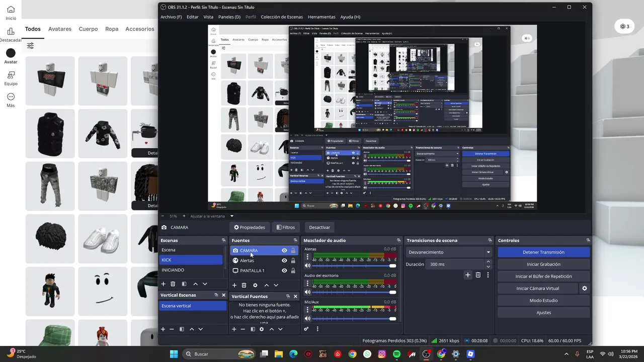Image resolution: width=644 pixels, height=362 pixels.
Task: Mute the Mic/Aux channel
Action: click(307, 319)
